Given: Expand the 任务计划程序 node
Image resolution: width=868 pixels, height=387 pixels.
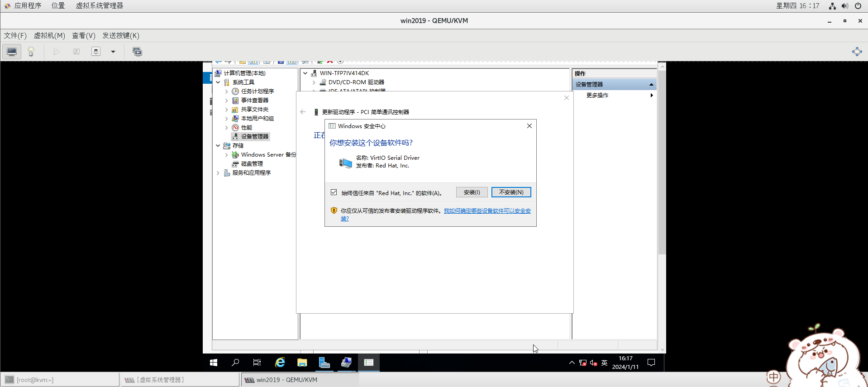Looking at the screenshot, I should (x=227, y=91).
